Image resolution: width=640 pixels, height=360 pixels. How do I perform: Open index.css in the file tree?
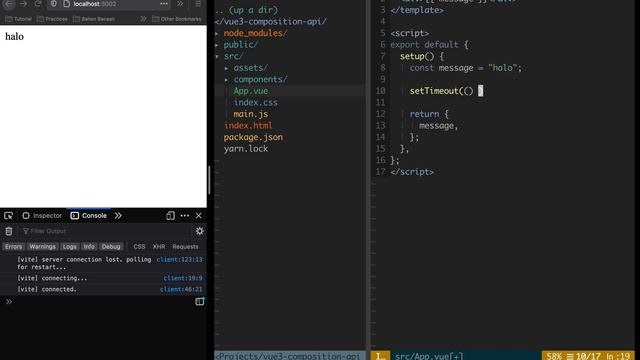pos(256,102)
